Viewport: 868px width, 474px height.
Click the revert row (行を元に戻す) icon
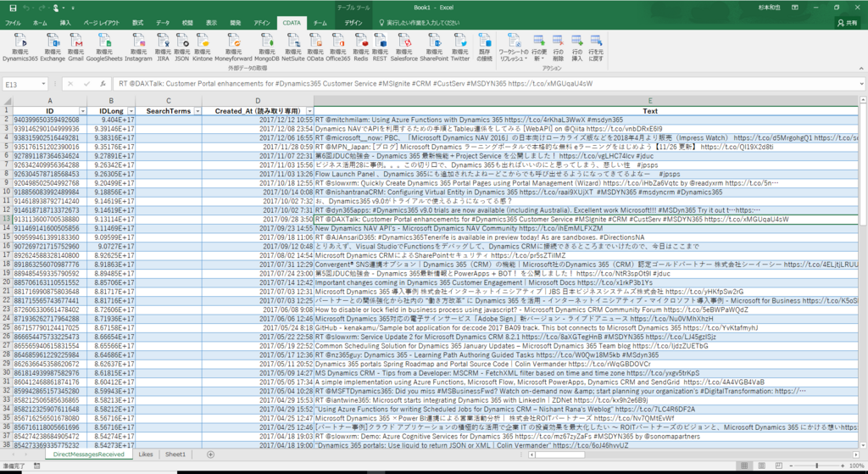click(x=596, y=47)
